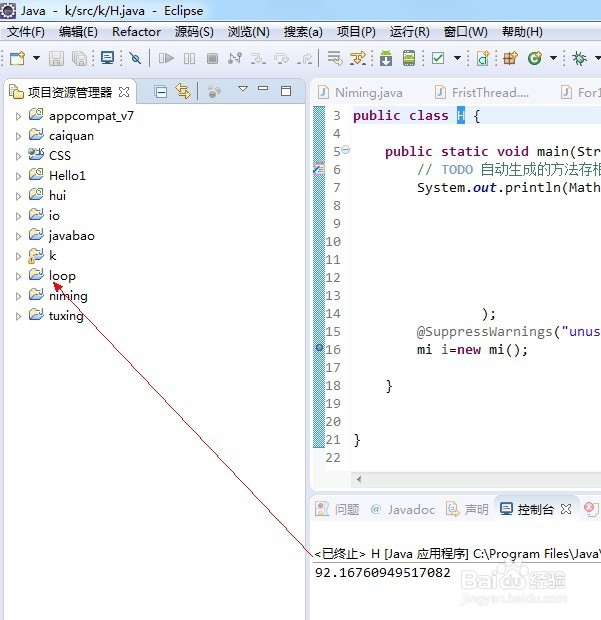601x620 pixels.
Task: Open the 帮助(H) menu
Action: pos(522,32)
